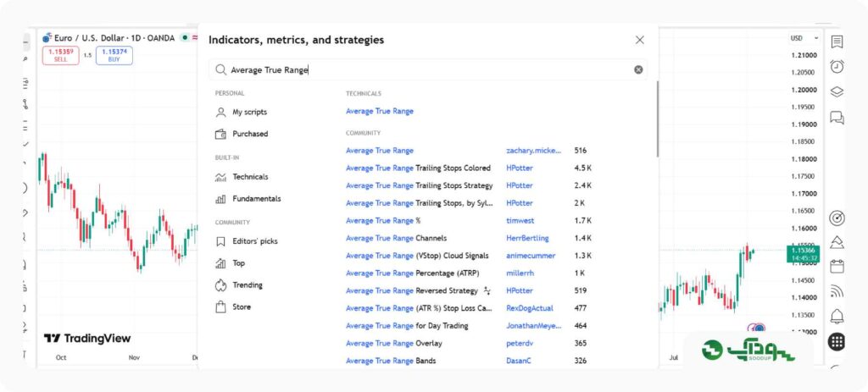This screenshot has height=392, width=868.
Task: Open the USD currency dropdown
Action: pos(804,38)
